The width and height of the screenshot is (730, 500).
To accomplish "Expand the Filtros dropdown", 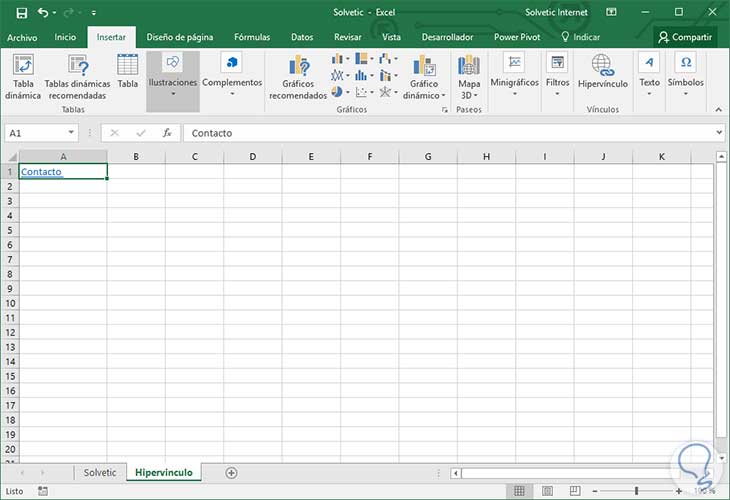I will [x=557, y=76].
